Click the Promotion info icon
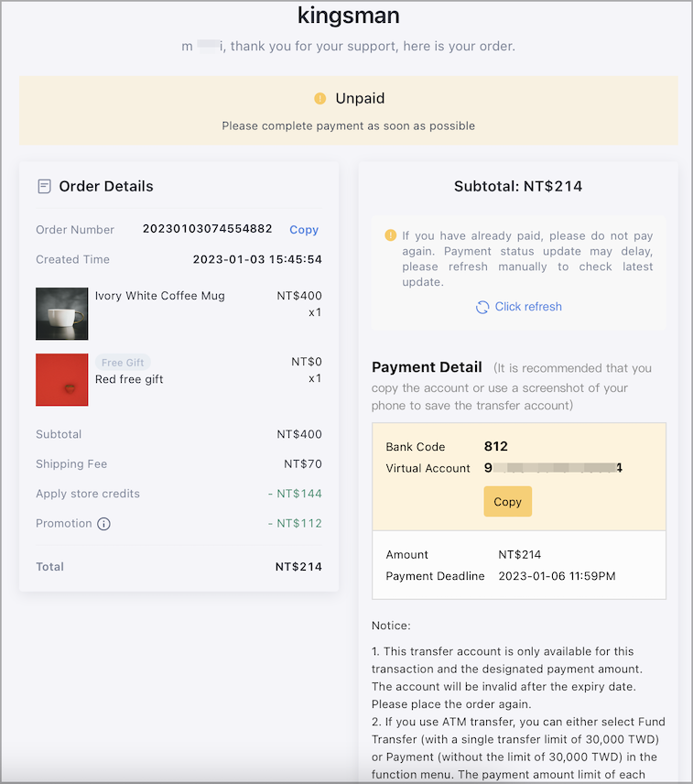 point(103,524)
